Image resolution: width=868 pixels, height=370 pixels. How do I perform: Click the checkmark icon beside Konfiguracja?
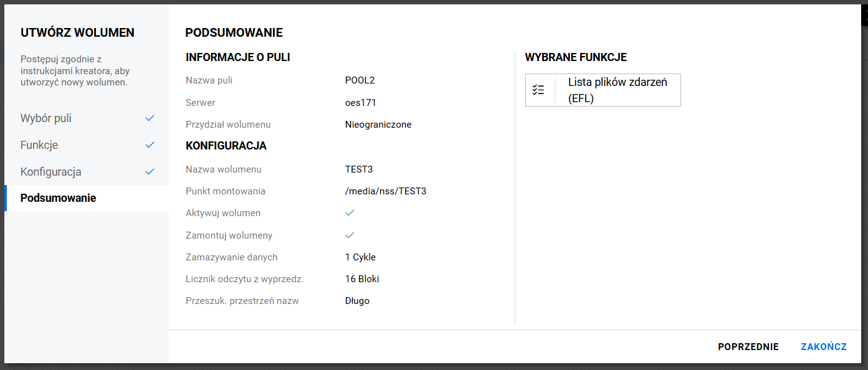[150, 171]
